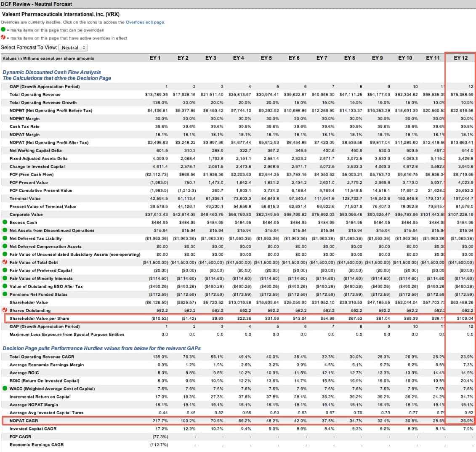The width and height of the screenshot is (476, 452).
Task: Click EY 12 NOPAT CAGR value 26.9%
Action: point(467,421)
